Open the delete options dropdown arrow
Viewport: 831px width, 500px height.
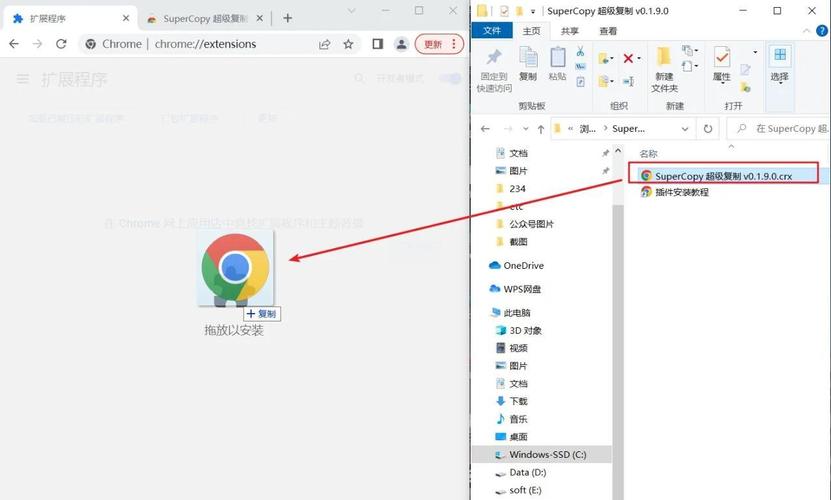coord(639,58)
